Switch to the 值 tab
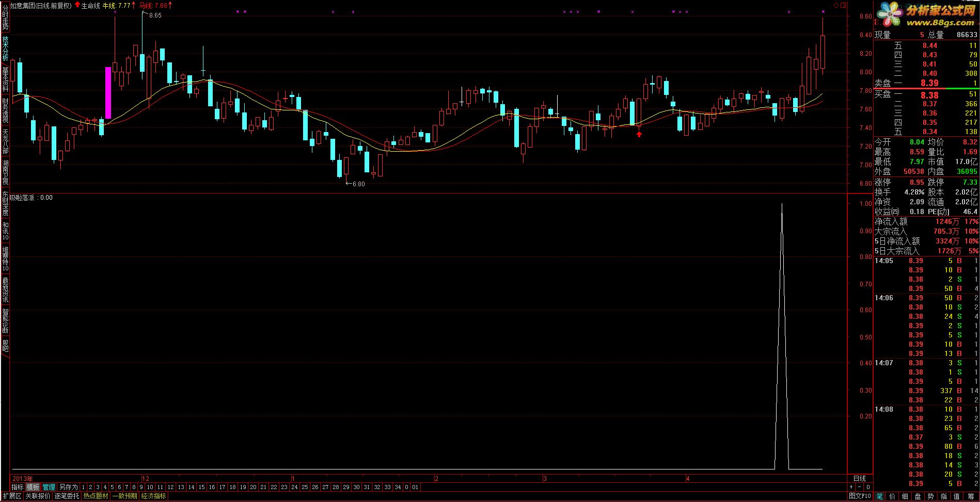980x502 pixels. (x=957, y=496)
